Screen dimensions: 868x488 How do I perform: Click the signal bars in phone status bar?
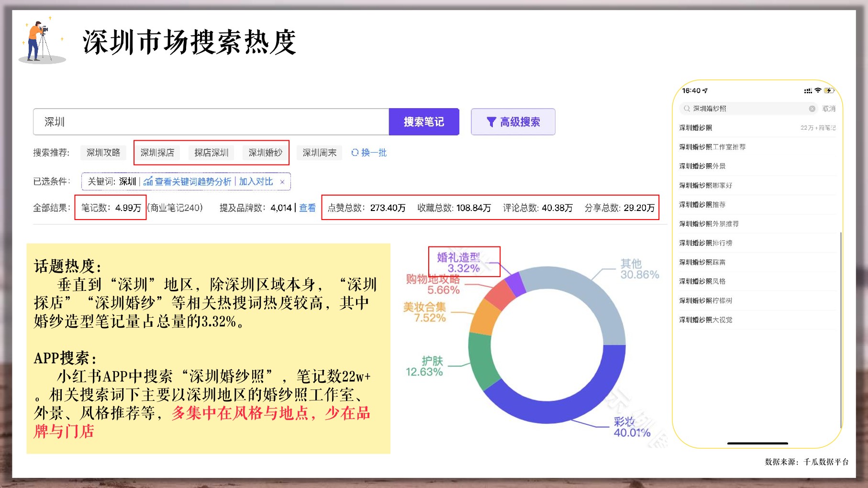[x=808, y=90]
